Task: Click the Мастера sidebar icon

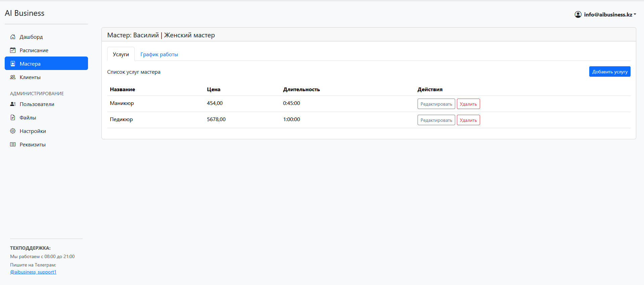Action: [x=13, y=64]
